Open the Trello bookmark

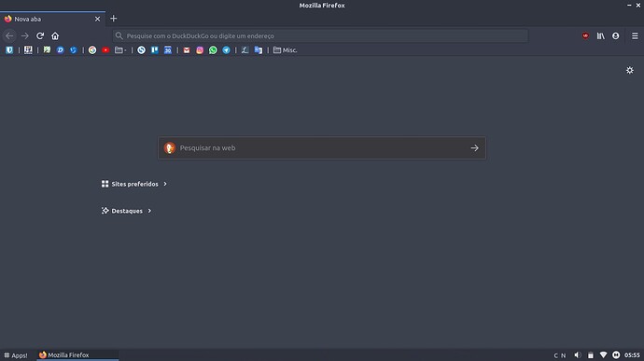(x=154, y=50)
